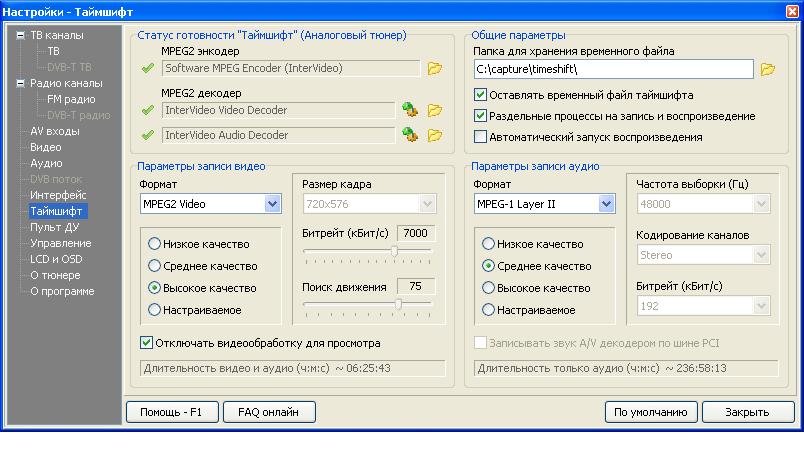The image size is (804, 450).
Task: Click folder icon beside InterVideo Audio Decoder
Action: tap(435, 135)
